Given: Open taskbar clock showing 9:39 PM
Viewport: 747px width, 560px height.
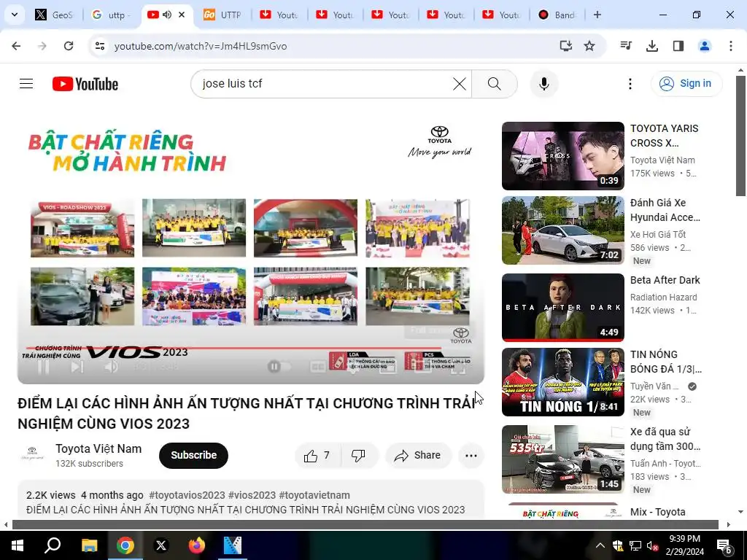Looking at the screenshot, I should click(x=684, y=545).
